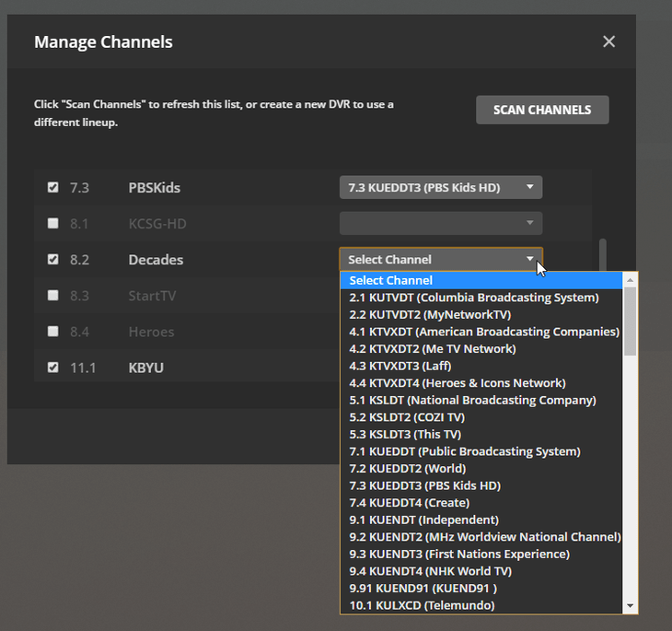Click the channel list scrollbar in the dialog

603,255
